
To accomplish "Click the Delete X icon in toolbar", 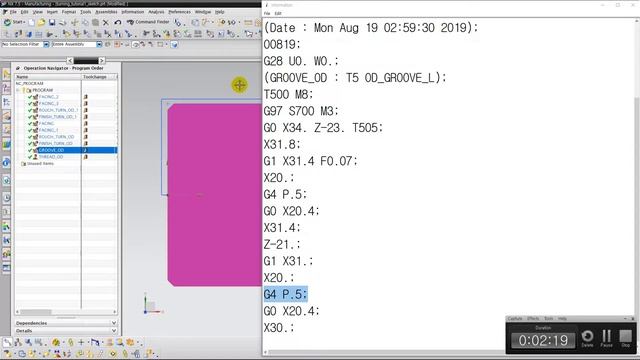I will [106, 22].
